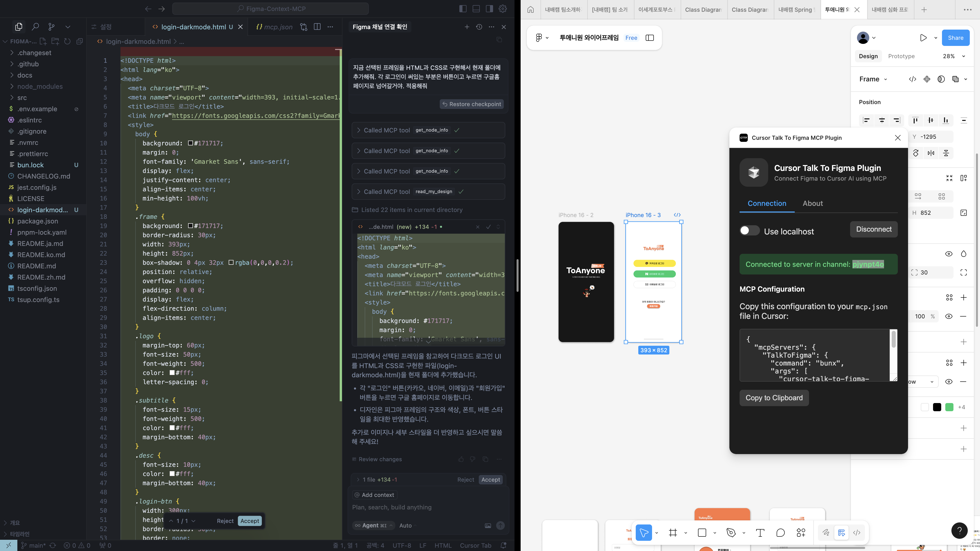Select the green color swatch

(x=949, y=407)
